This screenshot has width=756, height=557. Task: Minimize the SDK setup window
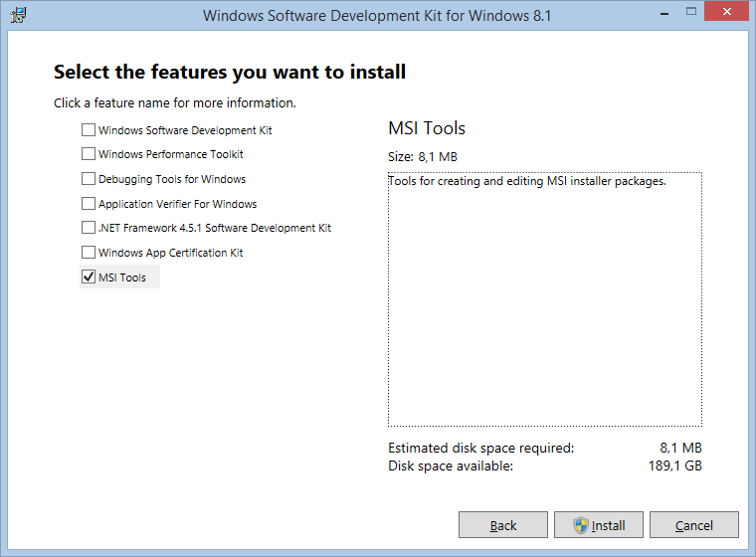click(x=664, y=13)
